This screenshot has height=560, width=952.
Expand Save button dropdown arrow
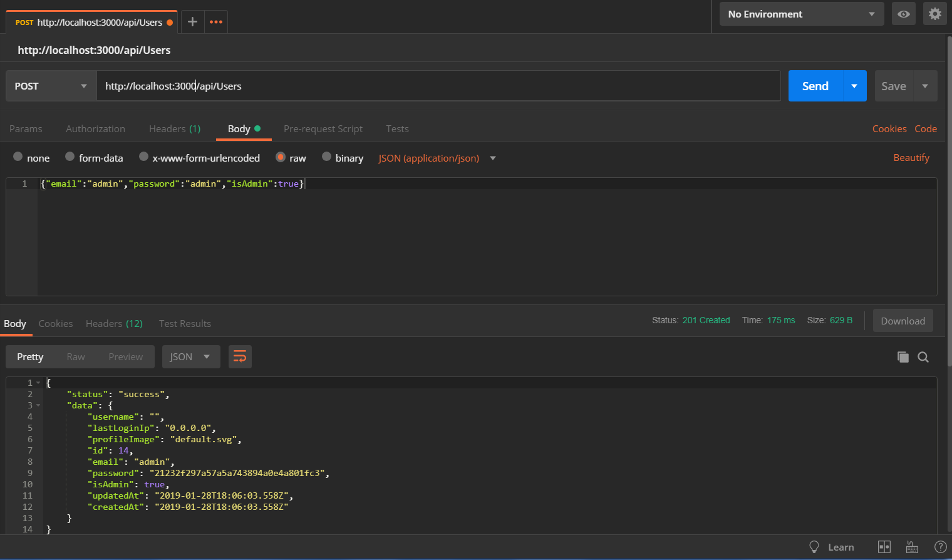[925, 86]
